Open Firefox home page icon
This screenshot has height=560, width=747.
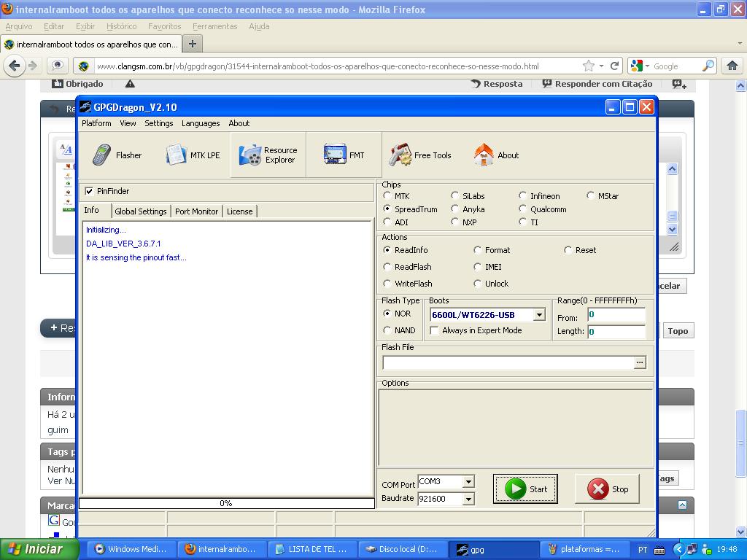pyautogui.click(x=732, y=66)
